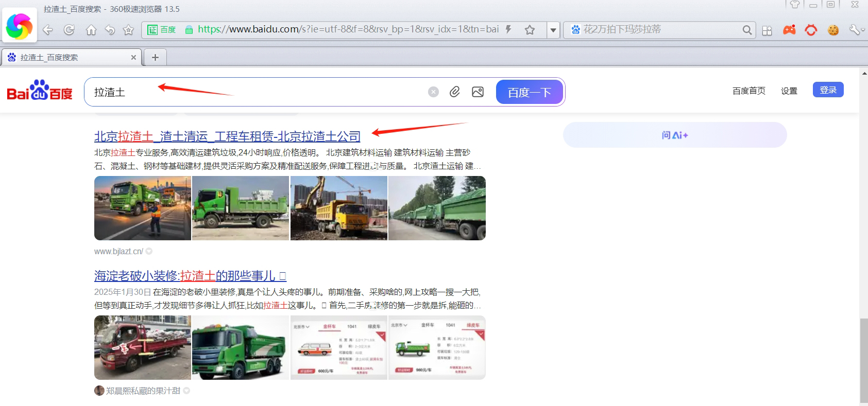Screen dimensions: 868x406
Task: Click the 600元/车 price chart thumbnail
Action: [x=338, y=347]
